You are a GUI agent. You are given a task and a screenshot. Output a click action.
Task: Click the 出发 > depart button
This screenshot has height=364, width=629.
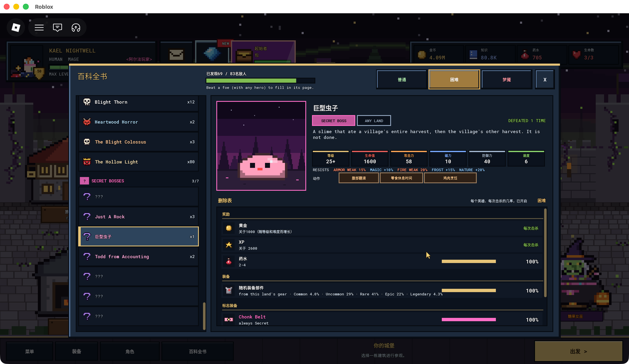click(578, 351)
